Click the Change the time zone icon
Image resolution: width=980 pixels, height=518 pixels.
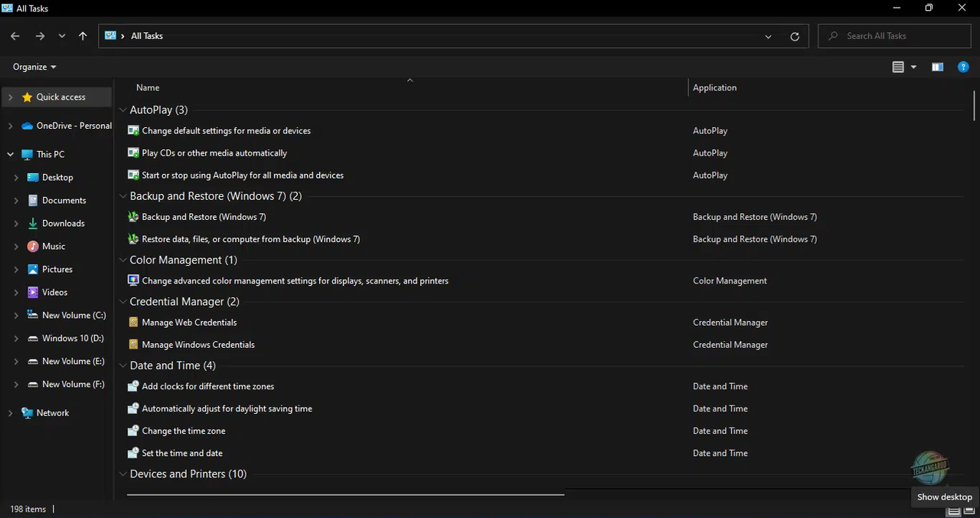tap(133, 431)
